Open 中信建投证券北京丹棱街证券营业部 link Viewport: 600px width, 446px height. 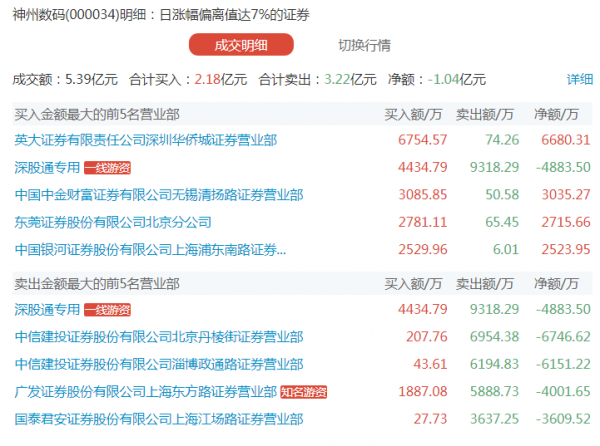pos(159,337)
